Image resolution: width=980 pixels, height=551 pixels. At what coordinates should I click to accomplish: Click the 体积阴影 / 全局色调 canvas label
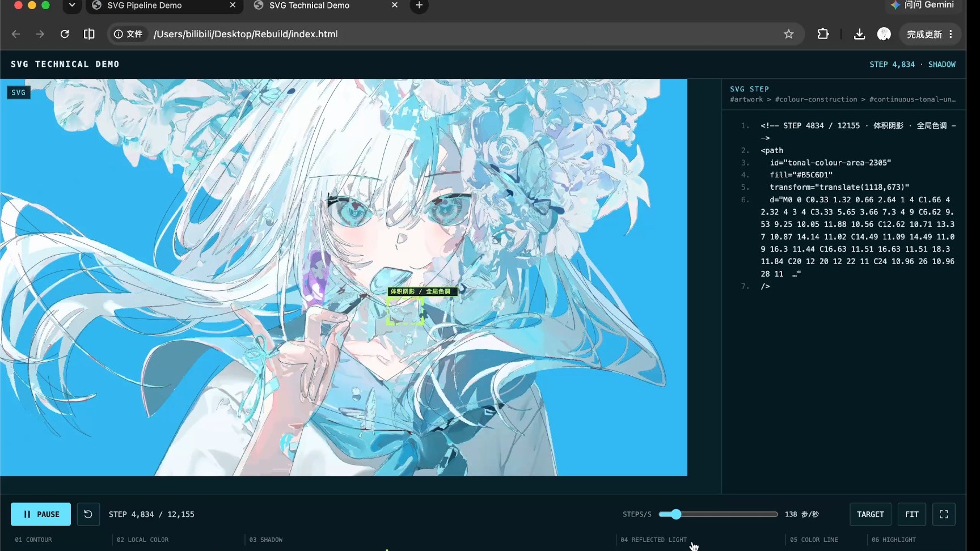[x=422, y=291]
